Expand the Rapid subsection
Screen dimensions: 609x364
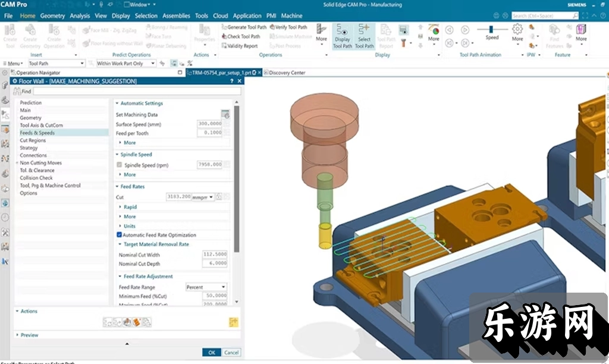tap(120, 206)
